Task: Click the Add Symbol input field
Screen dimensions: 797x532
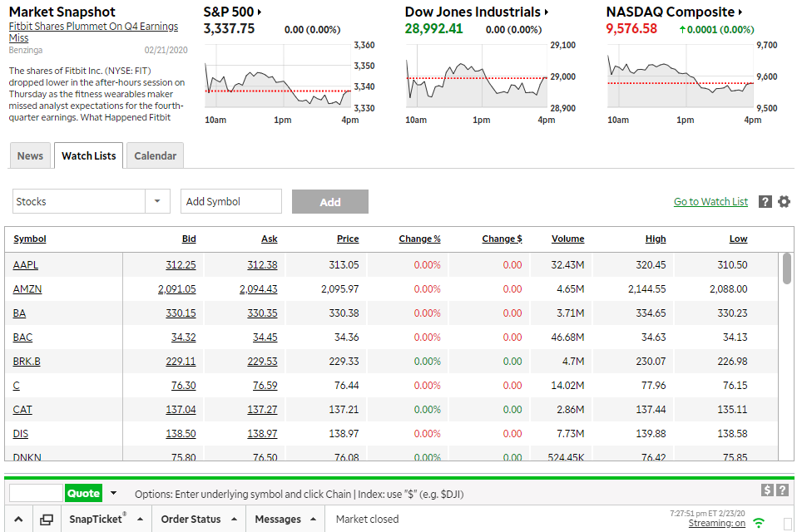Action: 230,201
